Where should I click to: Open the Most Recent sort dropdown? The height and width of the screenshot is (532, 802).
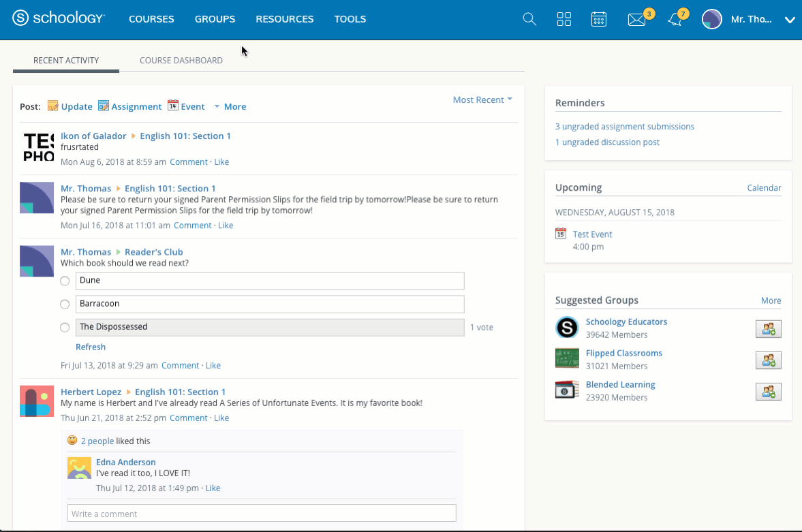482,99
